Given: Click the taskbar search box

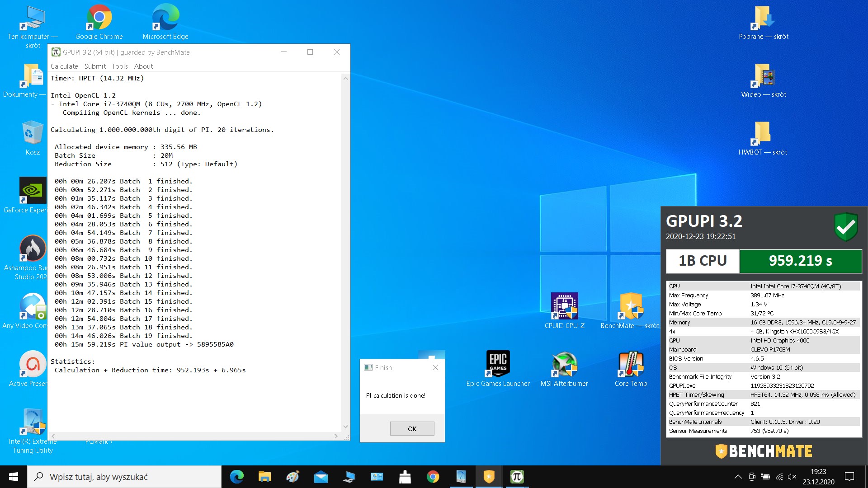Looking at the screenshot, I should click(124, 477).
